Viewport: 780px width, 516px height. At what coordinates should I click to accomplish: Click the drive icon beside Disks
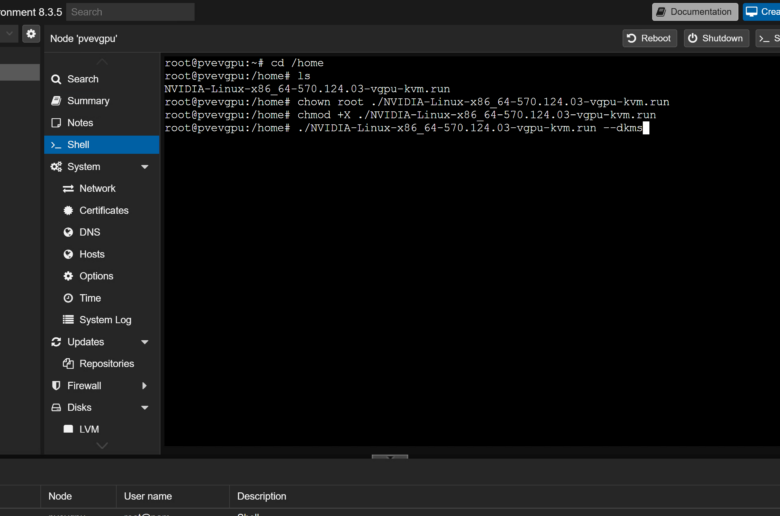(56, 408)
